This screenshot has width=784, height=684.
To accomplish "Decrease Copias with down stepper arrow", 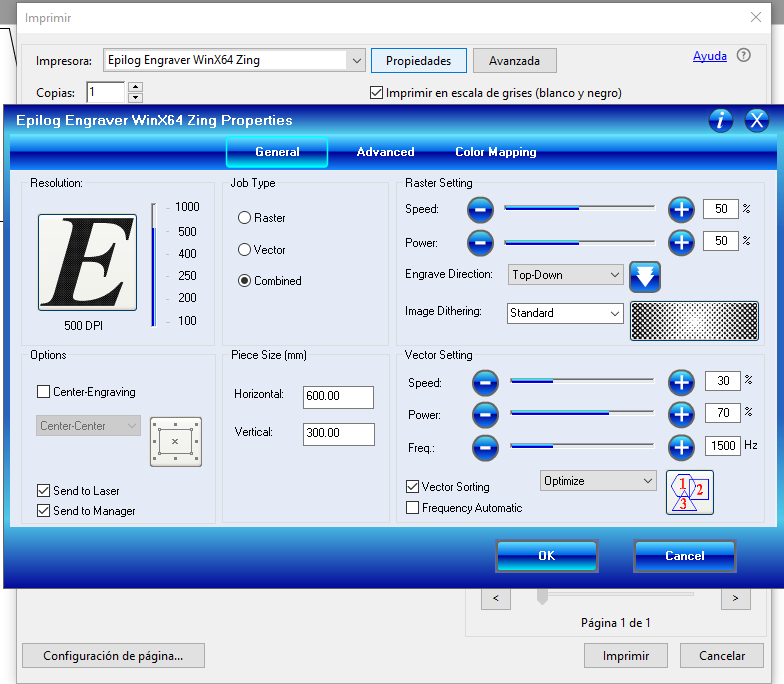I will [136, 98].
